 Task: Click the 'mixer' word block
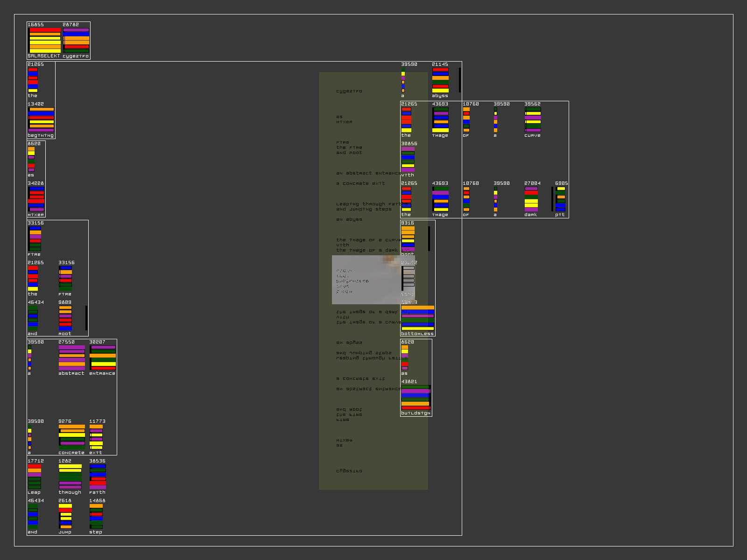point(36,199)
